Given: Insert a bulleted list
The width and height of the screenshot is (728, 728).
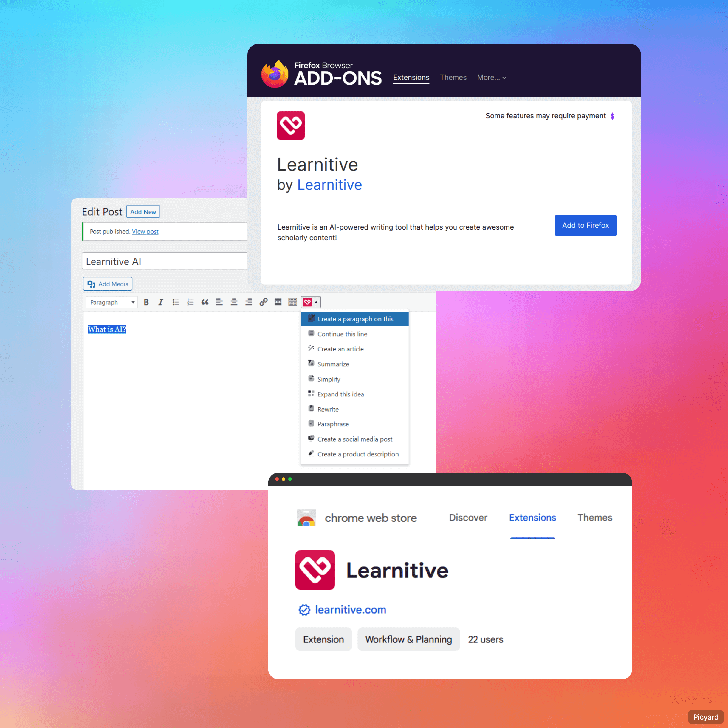Looking at the screenshot, I should [x=176, y=302].
